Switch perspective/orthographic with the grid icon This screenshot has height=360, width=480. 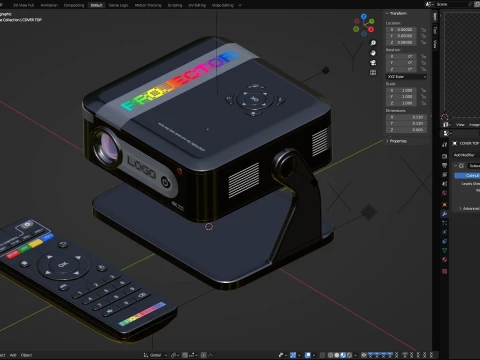[373, 72]
